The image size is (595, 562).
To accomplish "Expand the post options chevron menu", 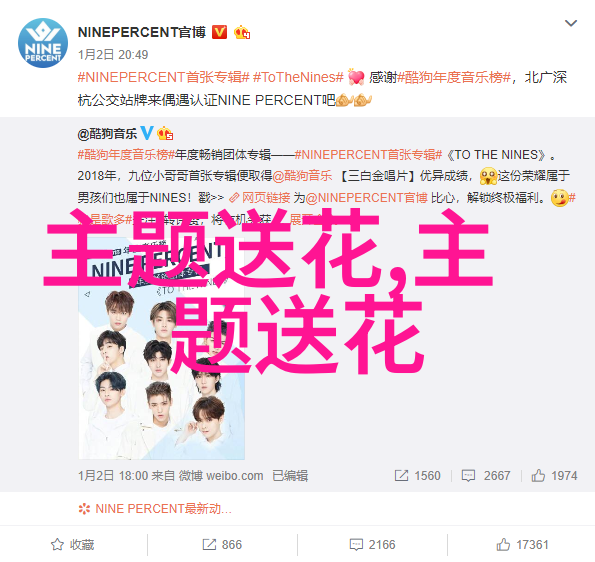I will coord(571,23).
